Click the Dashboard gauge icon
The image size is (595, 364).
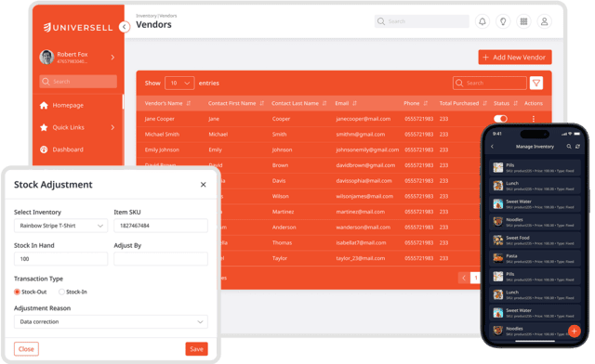pyautogui.click(x=44, y=149)
